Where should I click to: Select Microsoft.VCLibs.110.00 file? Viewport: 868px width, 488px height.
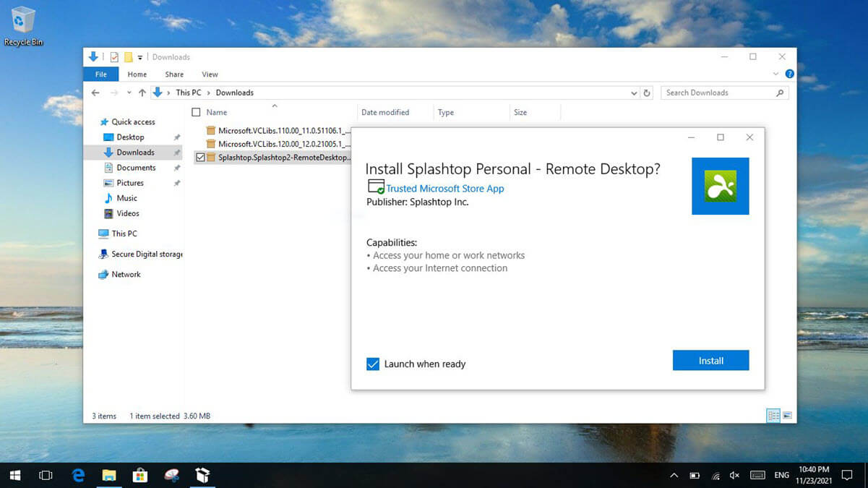(278, 131)
